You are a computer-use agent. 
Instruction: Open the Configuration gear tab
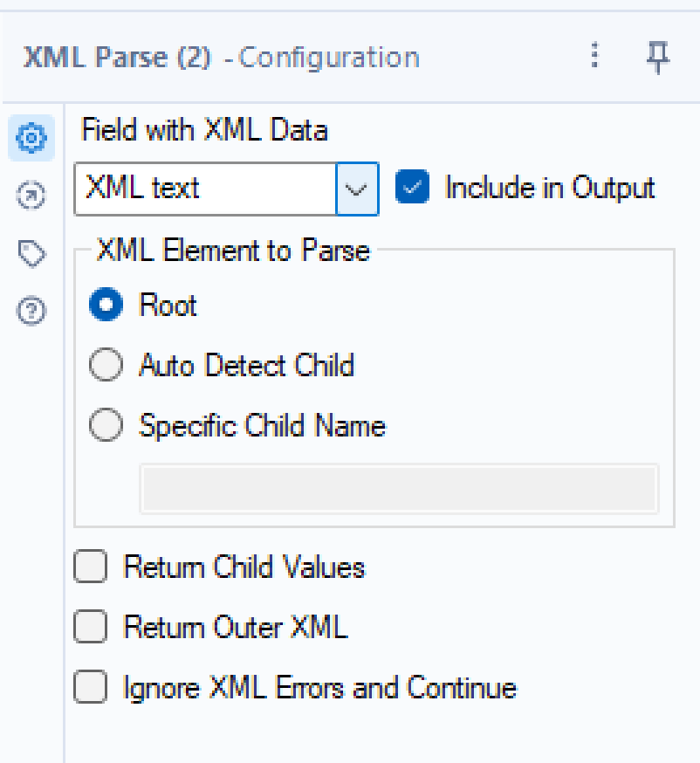31,138
